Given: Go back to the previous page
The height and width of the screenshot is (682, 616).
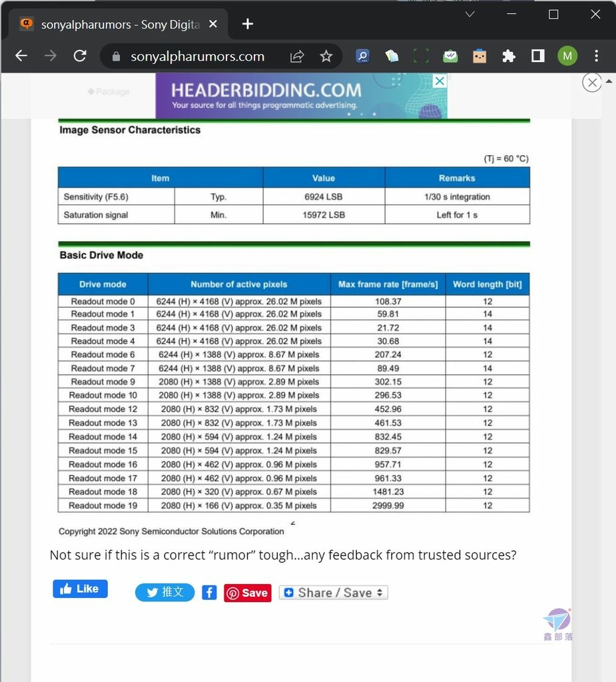Looking at the screenshot, I should point(21,56).
